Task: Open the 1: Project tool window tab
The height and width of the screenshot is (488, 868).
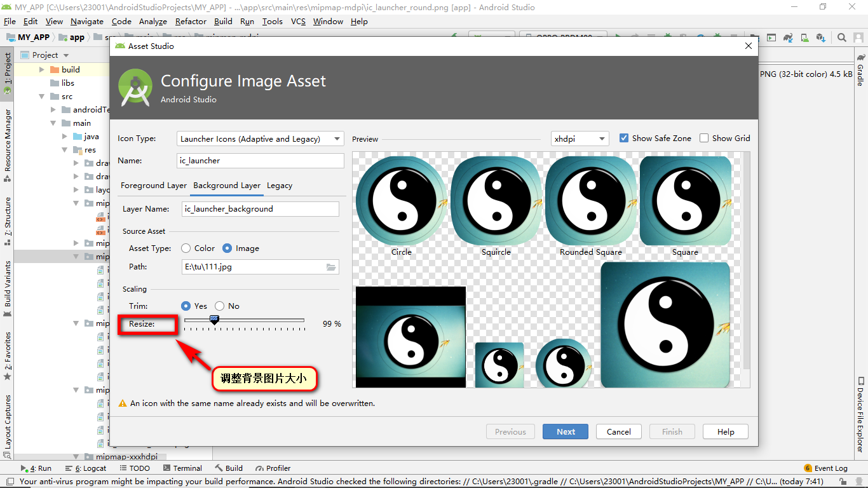Action: [x=8, y=73]
